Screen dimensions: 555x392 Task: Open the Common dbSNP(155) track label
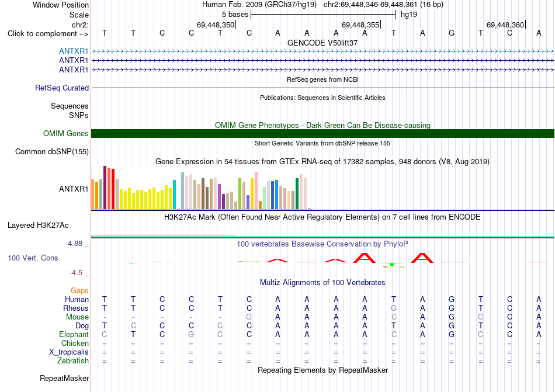[52, 151]
